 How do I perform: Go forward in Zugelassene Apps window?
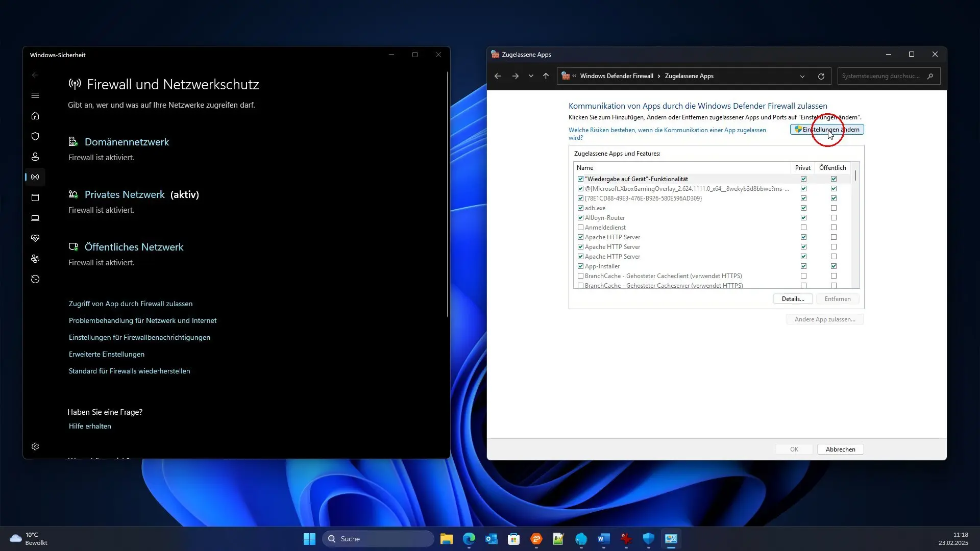click(x=516, y=76)
